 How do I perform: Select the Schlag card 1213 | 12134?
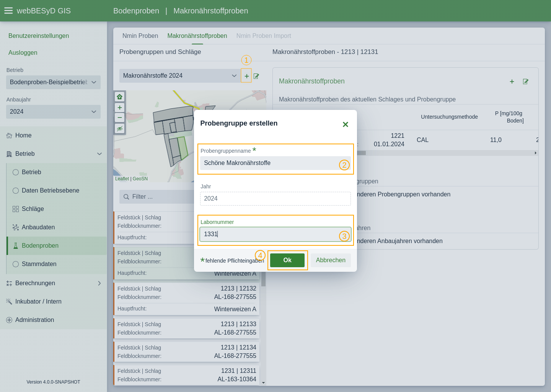[187, 352]
